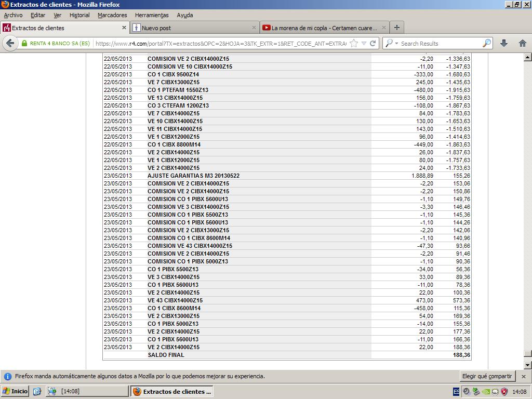This screenshot has height=399, width=532.
Task: Click the CO 1 CIBX 8800M14 entry
Action: (x=174, y=144)
